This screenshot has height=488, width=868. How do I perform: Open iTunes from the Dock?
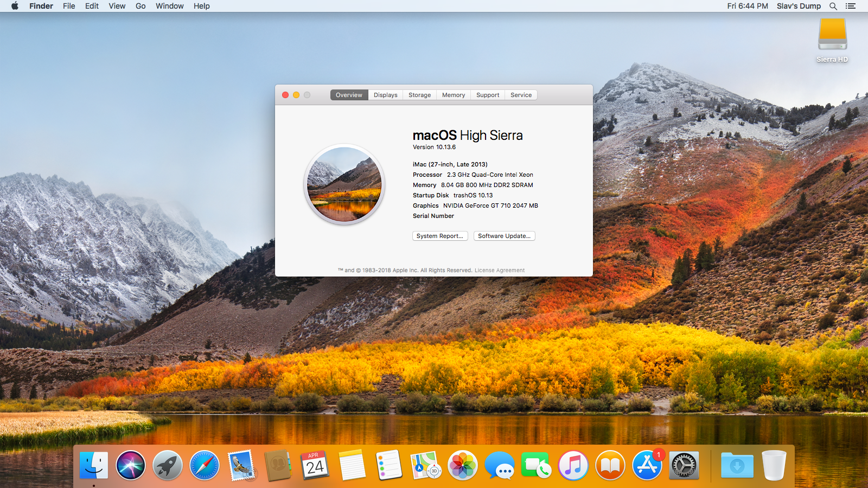[573, 466]
